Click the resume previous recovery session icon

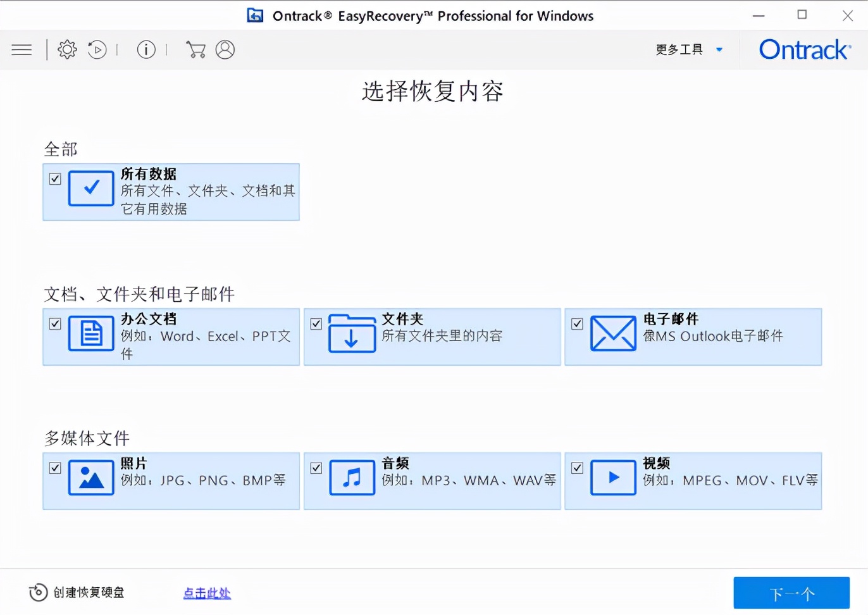tap(97, 49)
